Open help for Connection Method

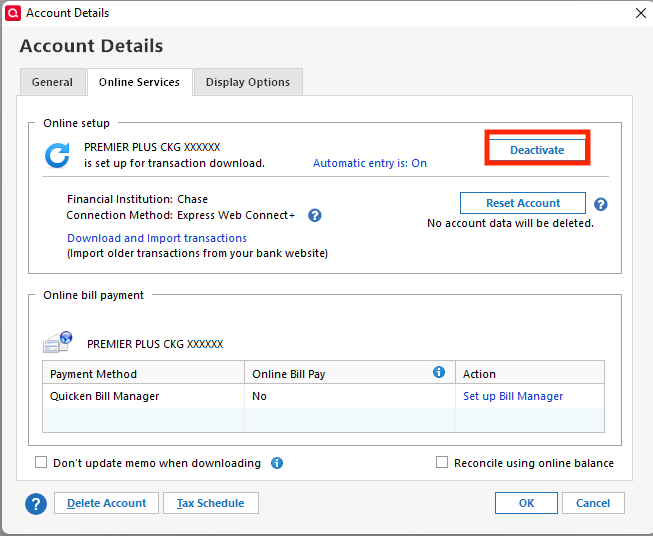coord(315,215)
